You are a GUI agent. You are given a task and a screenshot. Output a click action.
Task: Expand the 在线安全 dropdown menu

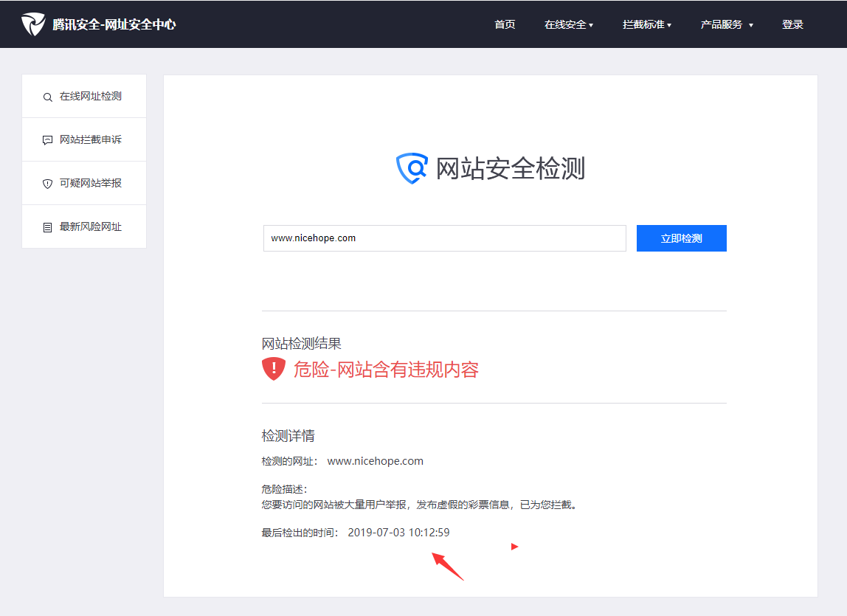point(569,24)
